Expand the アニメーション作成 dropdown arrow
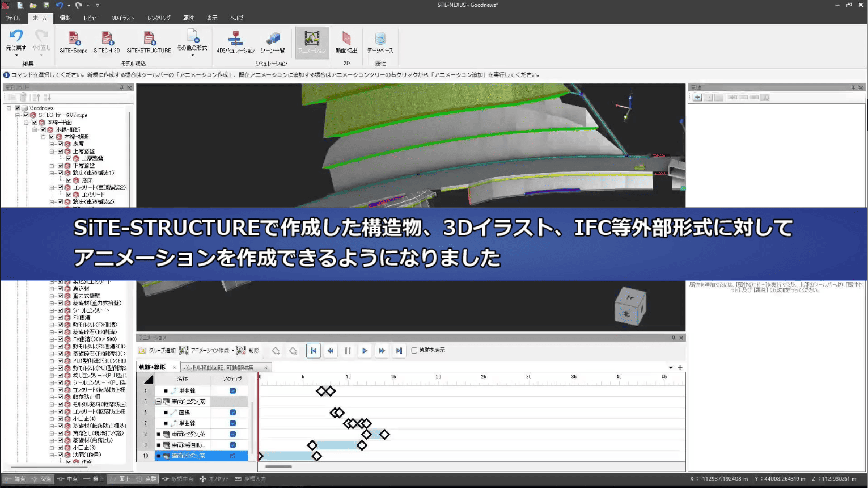868x488 pixels. coord(232,351)
